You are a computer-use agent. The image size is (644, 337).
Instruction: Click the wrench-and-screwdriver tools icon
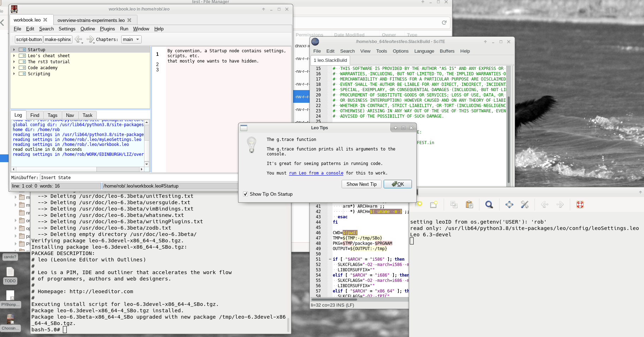[525, 205]
